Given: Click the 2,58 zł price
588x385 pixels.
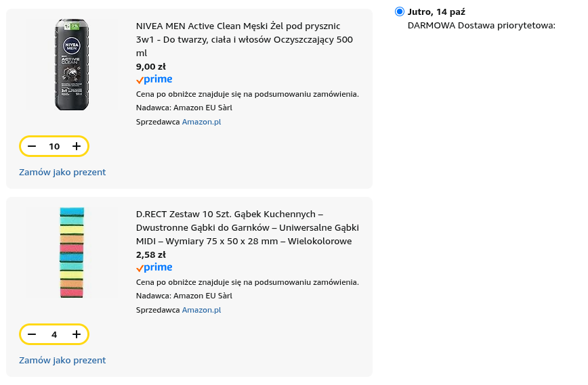Looking at the screenshot, I should (x=151, y=254).
